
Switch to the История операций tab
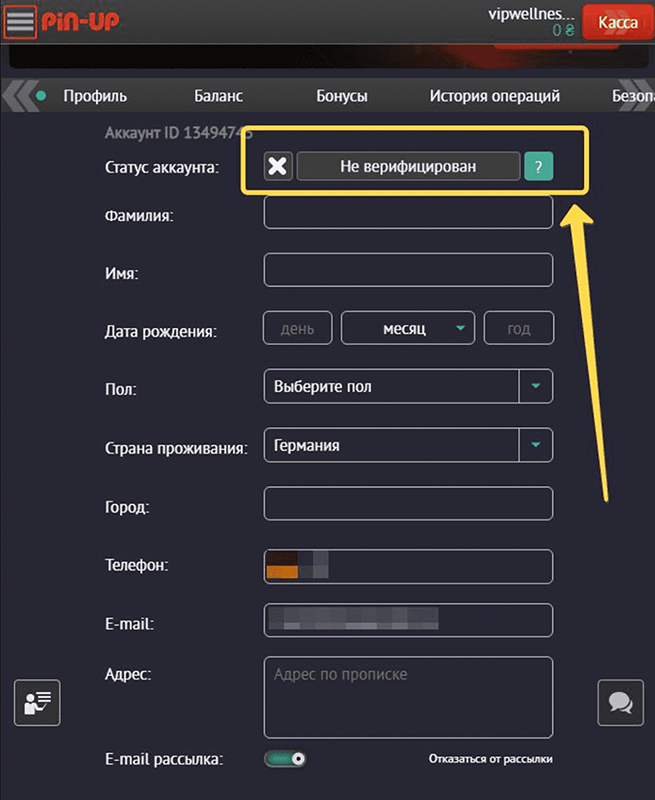(x=494, y=96)
